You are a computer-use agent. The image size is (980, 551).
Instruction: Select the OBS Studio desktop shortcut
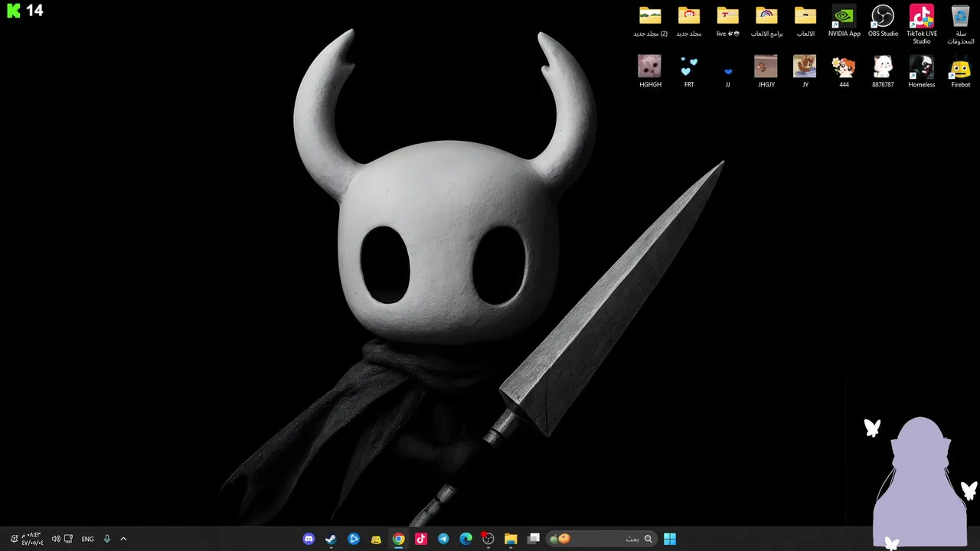coord(883,21)
